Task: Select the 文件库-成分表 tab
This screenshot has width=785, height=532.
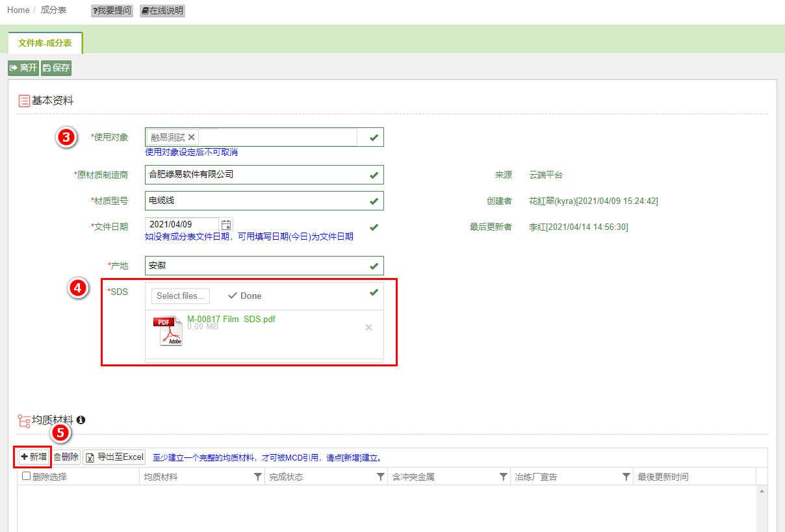Action: point(45,43)
